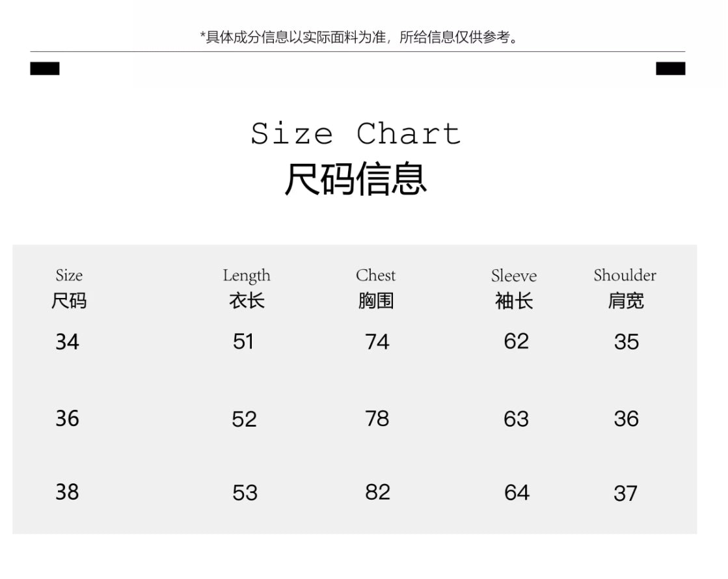Click the Sleeve column header
Viewport: 728px width, 579px height.
pyautogui.click(x=514, y=276)
